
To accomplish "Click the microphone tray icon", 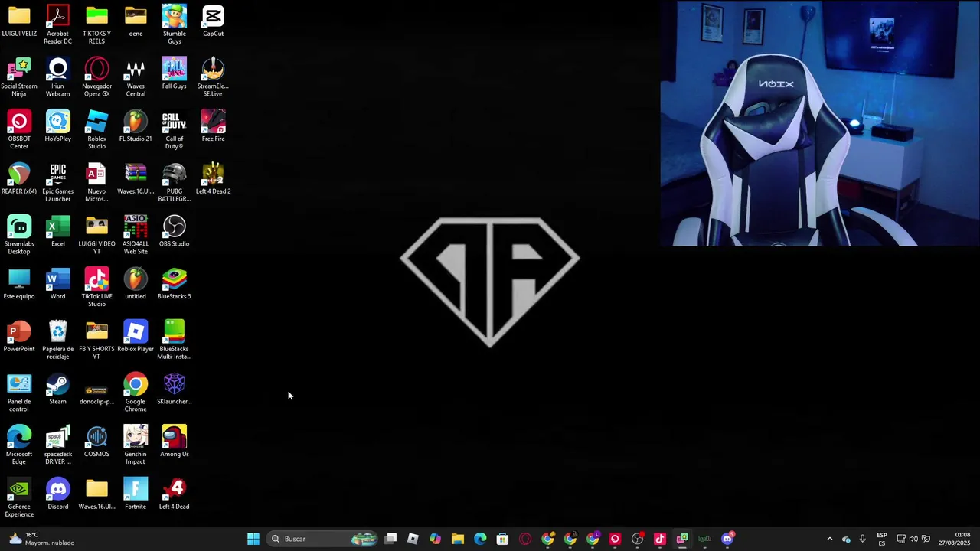I will pos(862,539).
